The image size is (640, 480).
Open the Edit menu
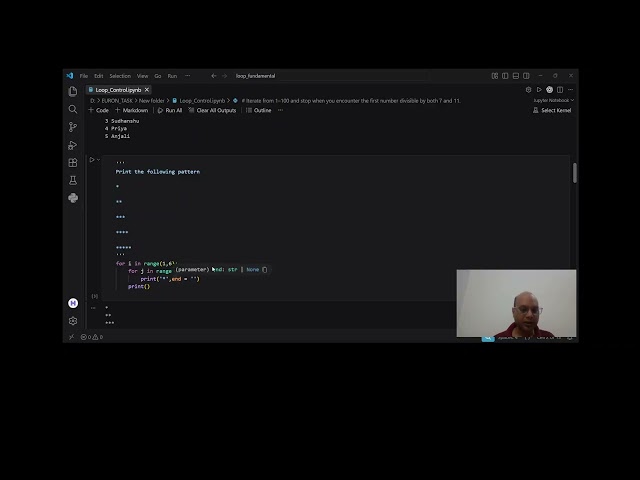(x=98, y=76)
